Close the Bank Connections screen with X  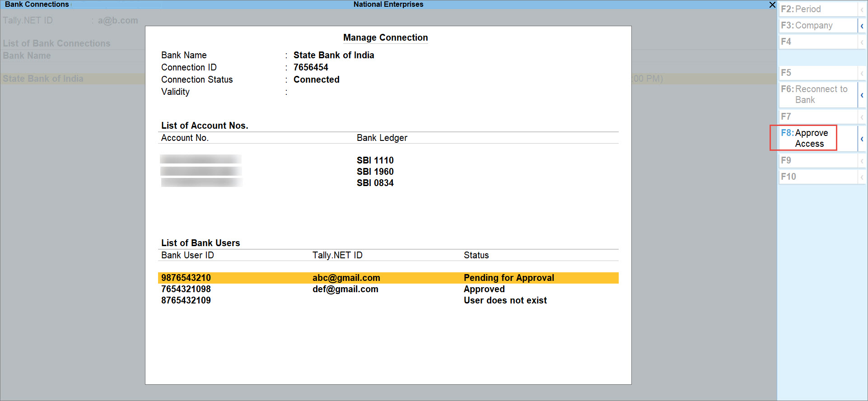click(772, 5)
